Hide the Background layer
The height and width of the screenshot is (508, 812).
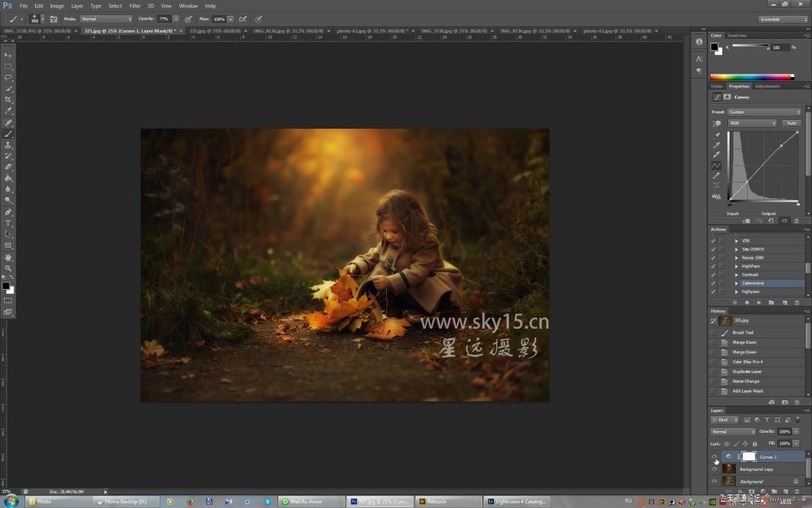714,481
